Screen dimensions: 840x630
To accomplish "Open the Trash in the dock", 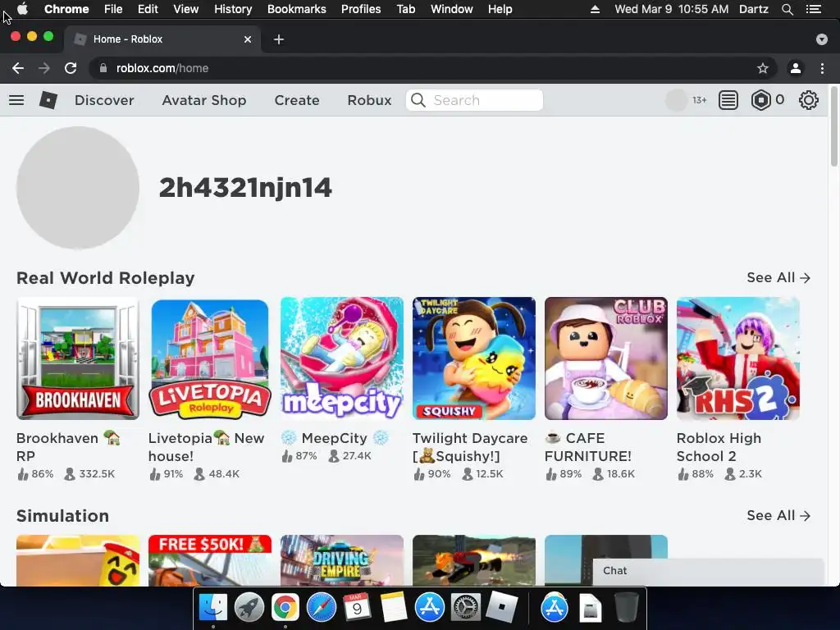I will click(x=626, y=608).
